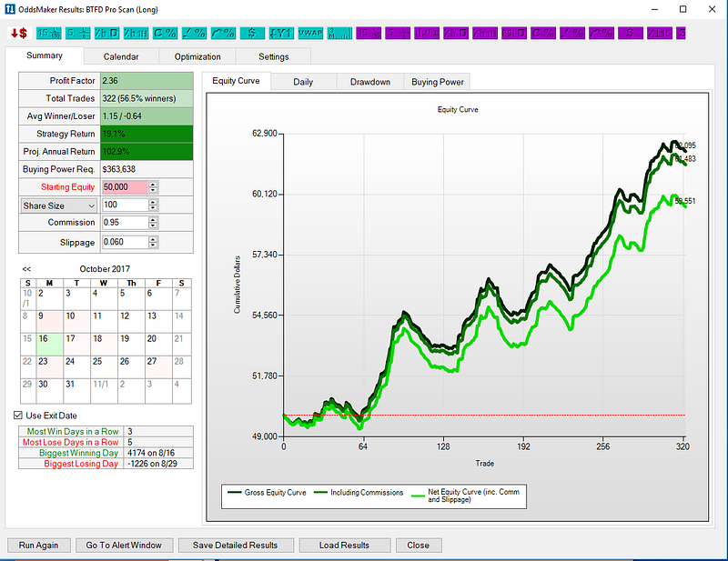
Task: Click the purple gap-up percent filter icon
Action: [572, 34]
